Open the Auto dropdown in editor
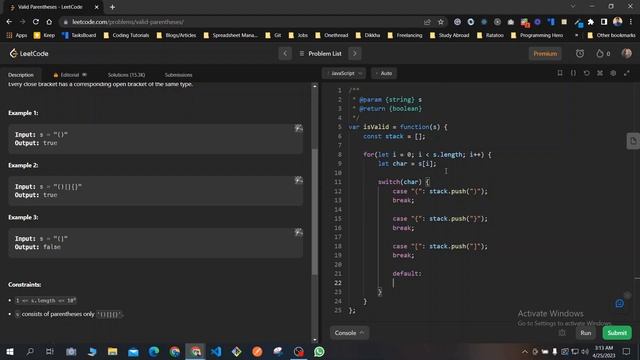Image resolution: width=640 pixels, height=360 pixels. [x=384, y=73]
